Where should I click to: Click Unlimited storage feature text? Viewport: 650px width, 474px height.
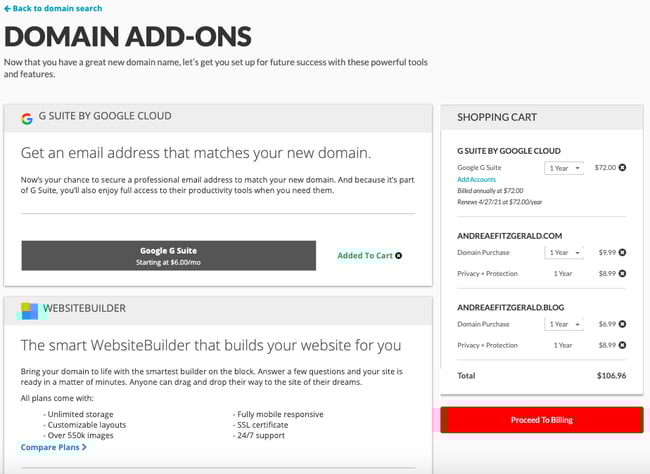click(80, 414)
